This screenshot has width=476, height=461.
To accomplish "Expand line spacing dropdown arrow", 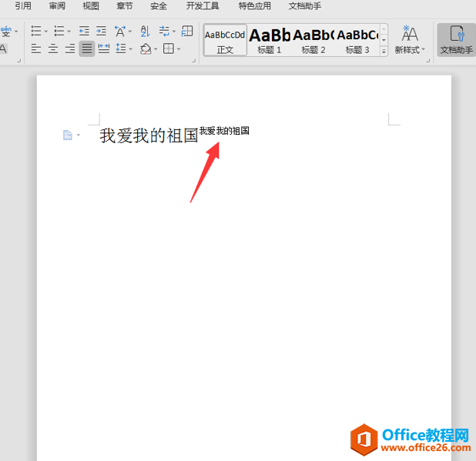I will 130,48.
